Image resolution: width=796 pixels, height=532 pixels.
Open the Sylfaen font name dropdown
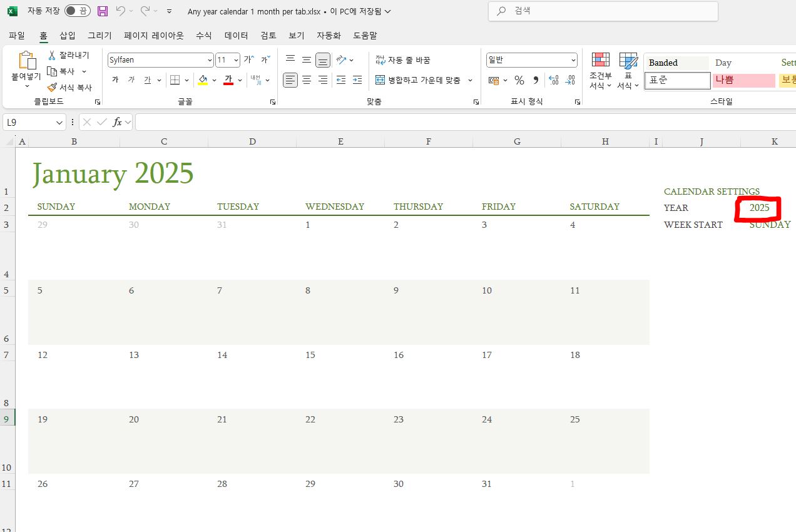coord(209,60)
